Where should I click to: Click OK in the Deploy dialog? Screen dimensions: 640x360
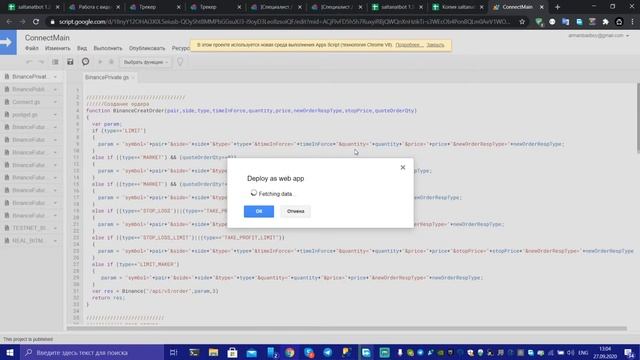(259, 211)
